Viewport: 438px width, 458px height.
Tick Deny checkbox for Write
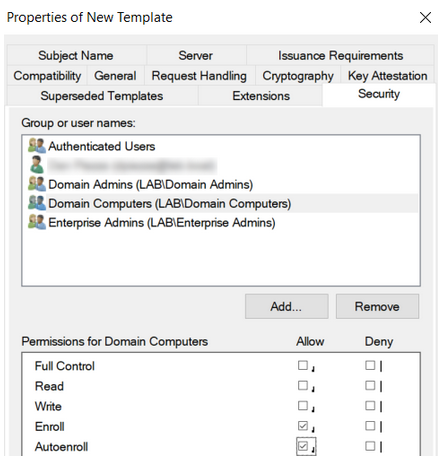(x=370, y=406)
